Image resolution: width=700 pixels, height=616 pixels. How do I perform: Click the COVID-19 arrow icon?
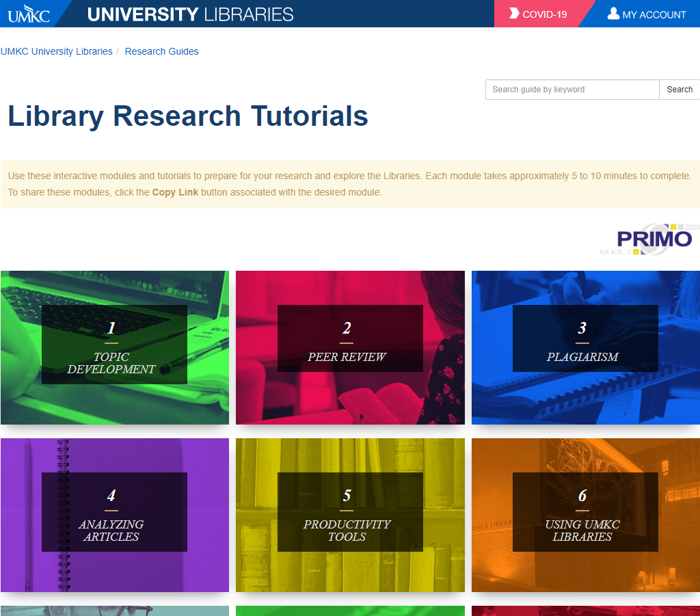[514, 14]
